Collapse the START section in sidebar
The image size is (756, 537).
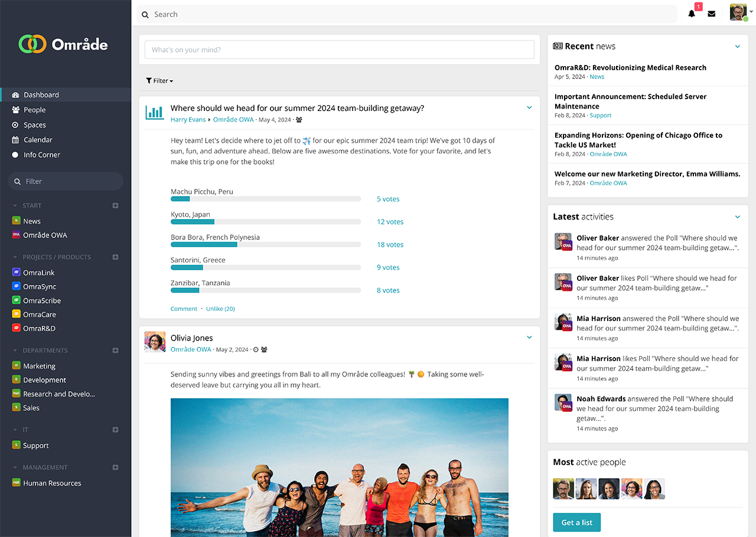click(x=15, y=206)
